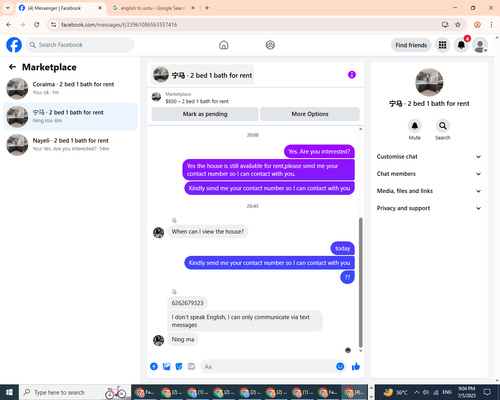
Task: Click the Facebook logo icon
Action: 14,45
